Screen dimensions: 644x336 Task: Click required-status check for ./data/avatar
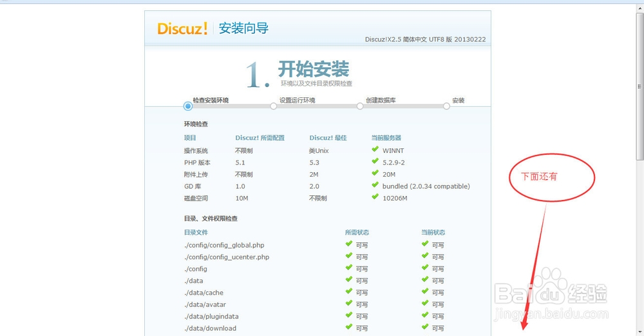pos(349,304)
